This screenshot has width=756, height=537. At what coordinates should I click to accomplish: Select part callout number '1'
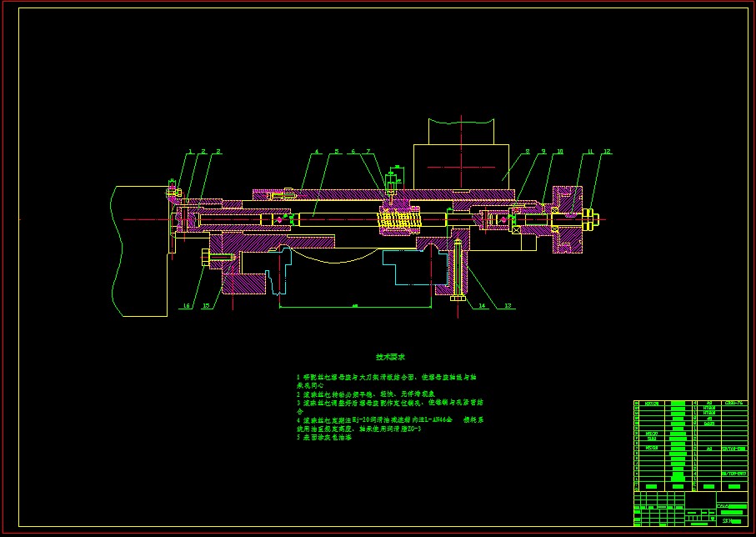190,152
